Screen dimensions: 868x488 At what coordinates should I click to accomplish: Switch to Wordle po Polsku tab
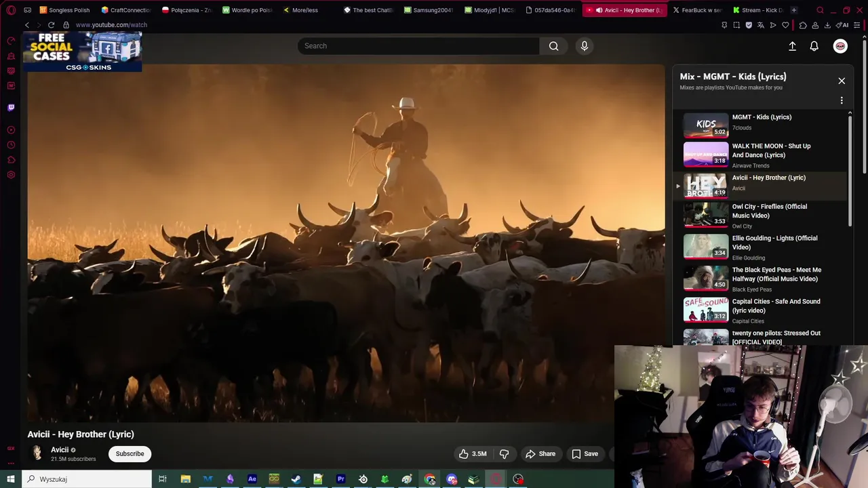[248, 10]
